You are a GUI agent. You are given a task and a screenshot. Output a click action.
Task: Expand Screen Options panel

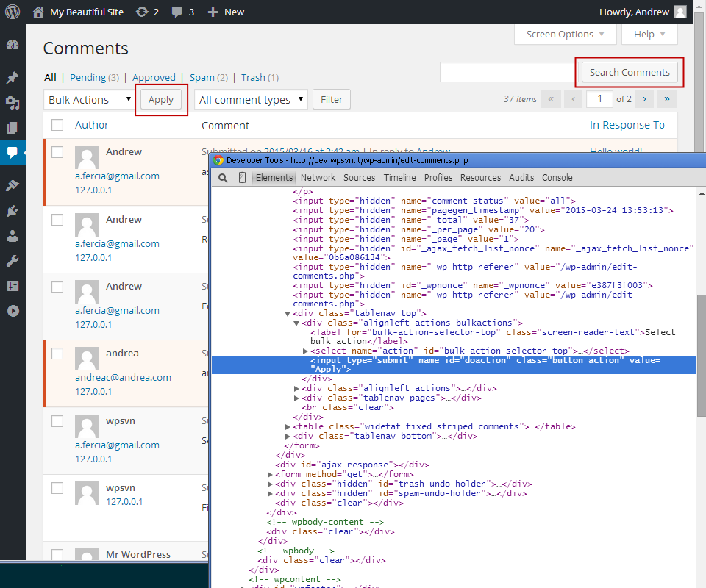click(x=565, y=35)
